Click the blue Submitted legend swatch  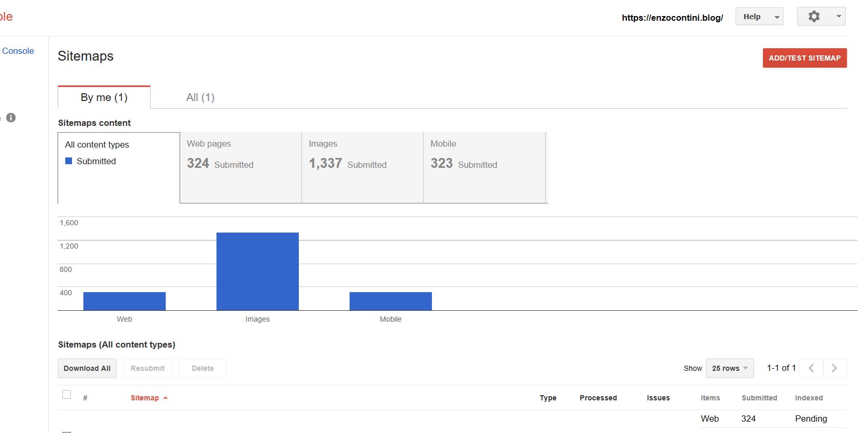68,161
